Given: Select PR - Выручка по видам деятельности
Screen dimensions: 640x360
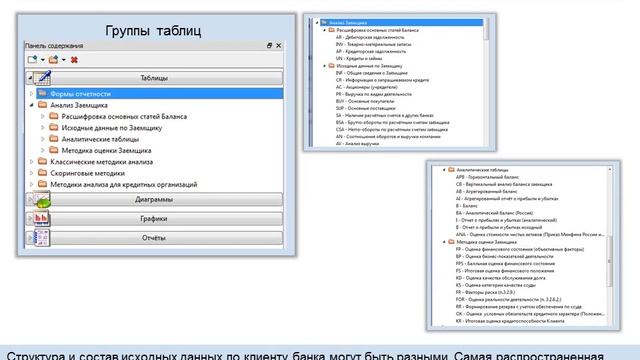Looking at the screenshot, I should 373,94.
